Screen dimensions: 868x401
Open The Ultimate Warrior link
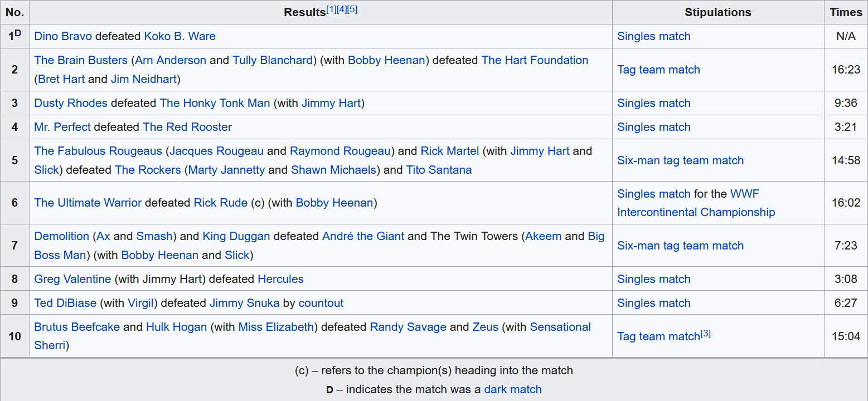(x=88, y=203)
